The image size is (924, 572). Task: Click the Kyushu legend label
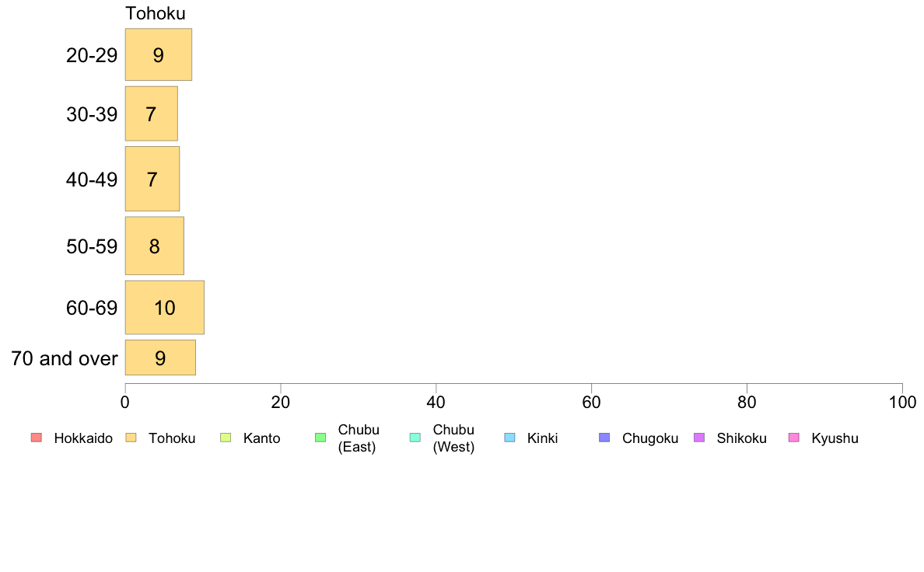coord(835,438)
